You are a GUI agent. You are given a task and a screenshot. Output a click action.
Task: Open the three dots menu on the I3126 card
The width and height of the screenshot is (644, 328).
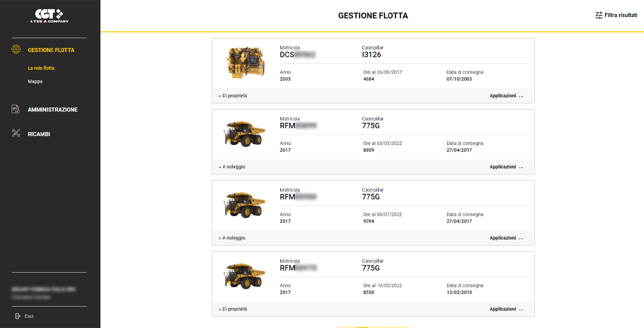tap(521, 96)
